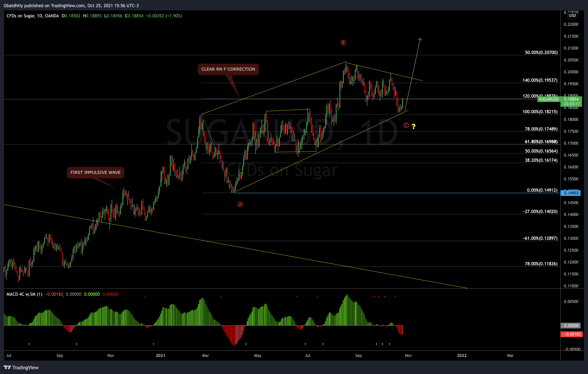Click the yellow question mark beside wave C
Image resolution: width=588 pixels, height=374 pixels.
[413, 127]
